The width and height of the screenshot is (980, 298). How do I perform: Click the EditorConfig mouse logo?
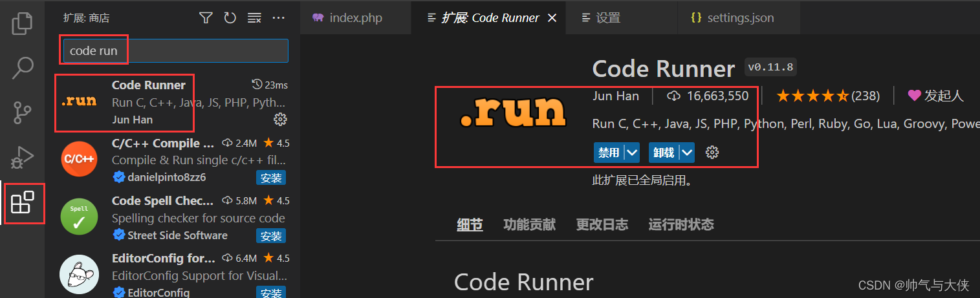(79, 274)
